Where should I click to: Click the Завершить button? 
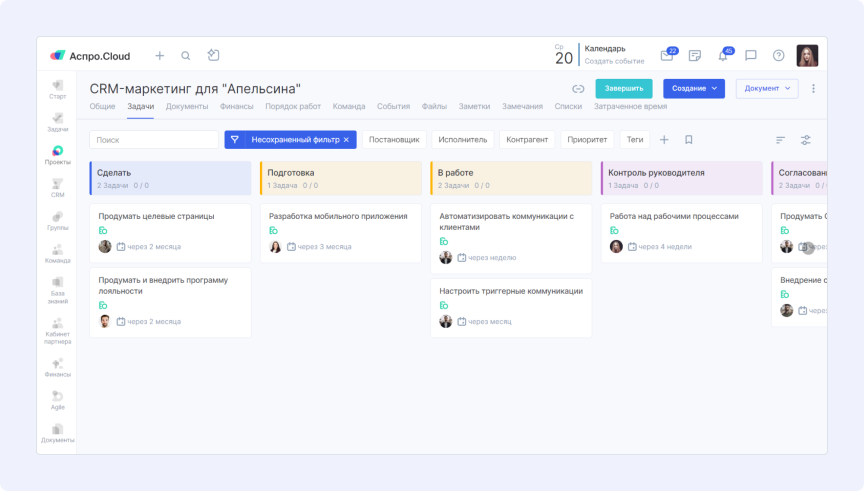[623, 89]
